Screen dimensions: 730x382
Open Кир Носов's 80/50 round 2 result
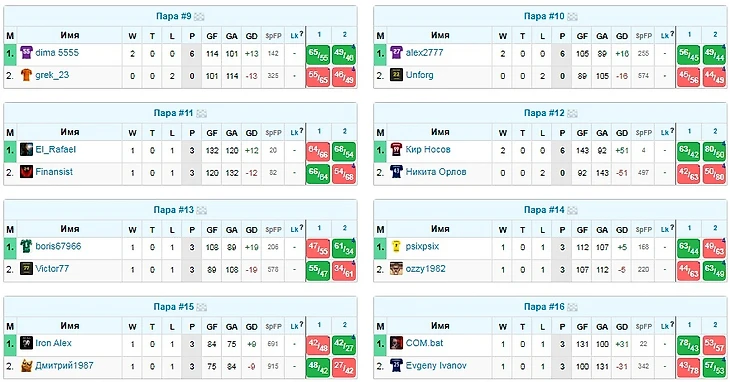714,151
